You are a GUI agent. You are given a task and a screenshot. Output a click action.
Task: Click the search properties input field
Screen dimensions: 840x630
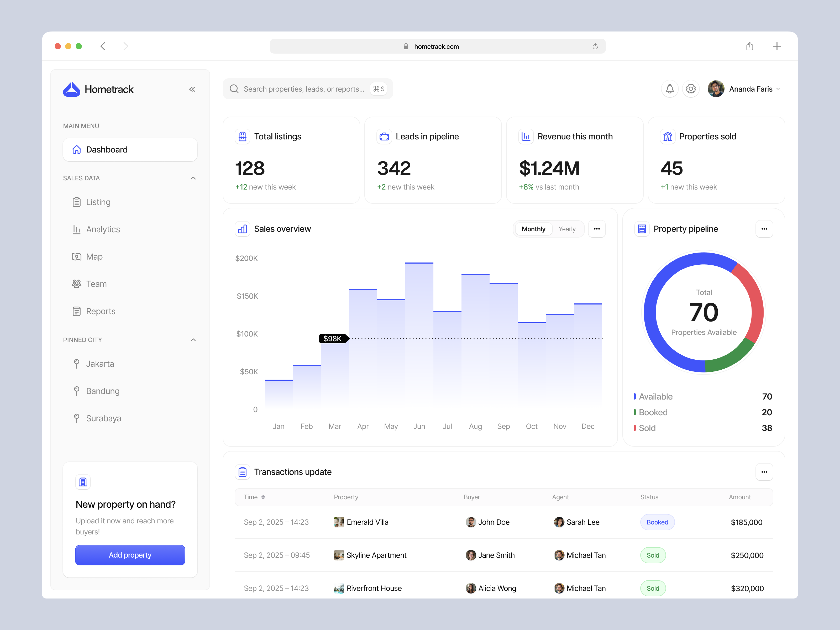[308, 89]
